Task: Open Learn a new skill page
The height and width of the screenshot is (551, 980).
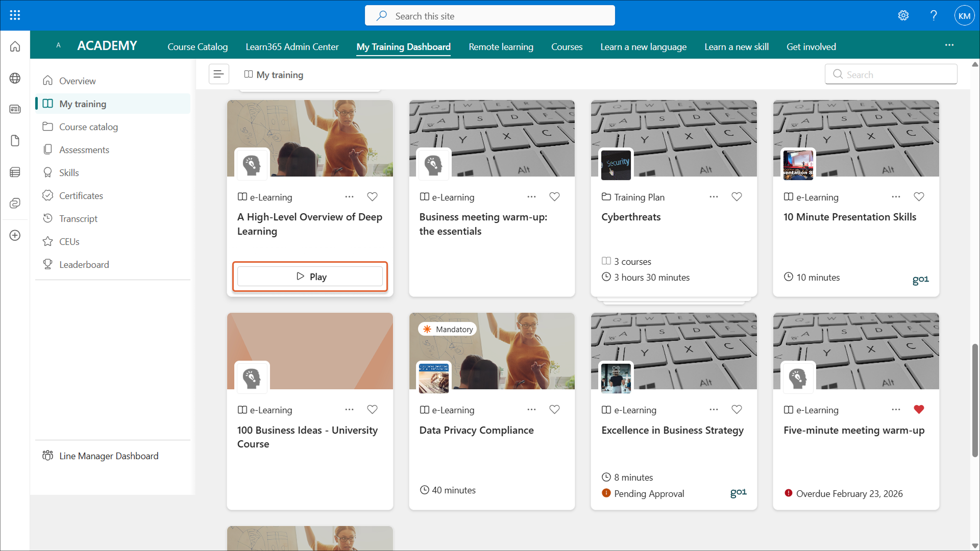Action: point(737,46)
